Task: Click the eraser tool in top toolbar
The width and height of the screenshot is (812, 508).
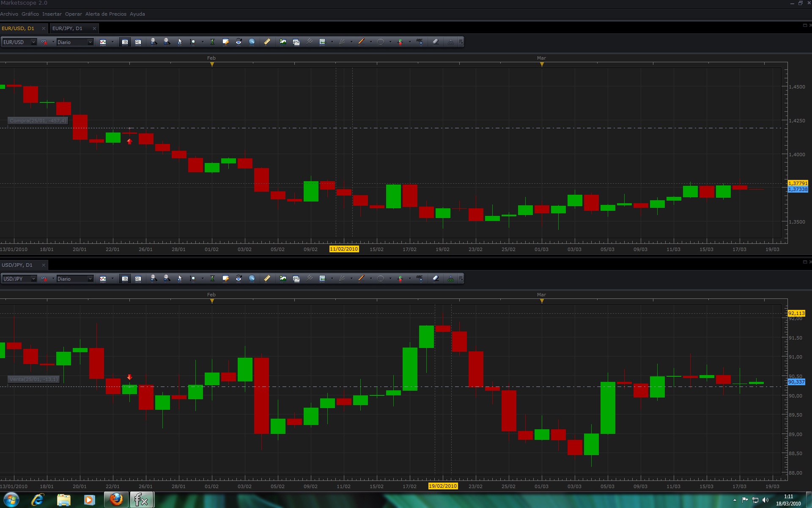Action: tap(436, 41)
